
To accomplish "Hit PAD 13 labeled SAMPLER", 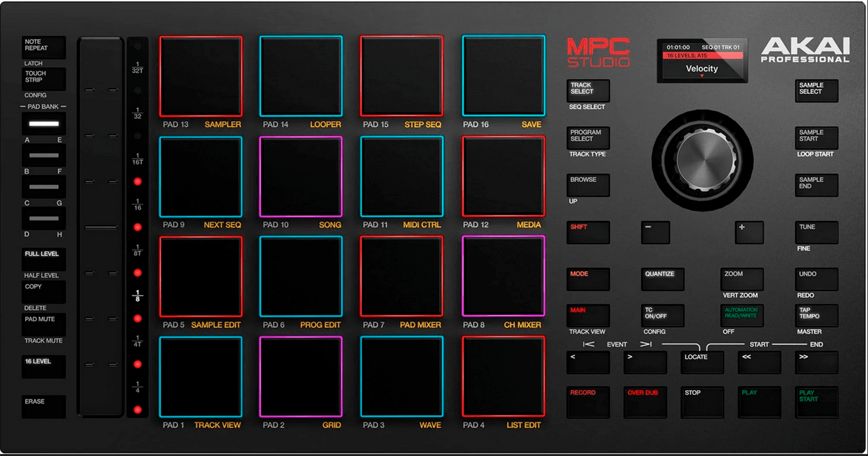I will pos(200,76).
